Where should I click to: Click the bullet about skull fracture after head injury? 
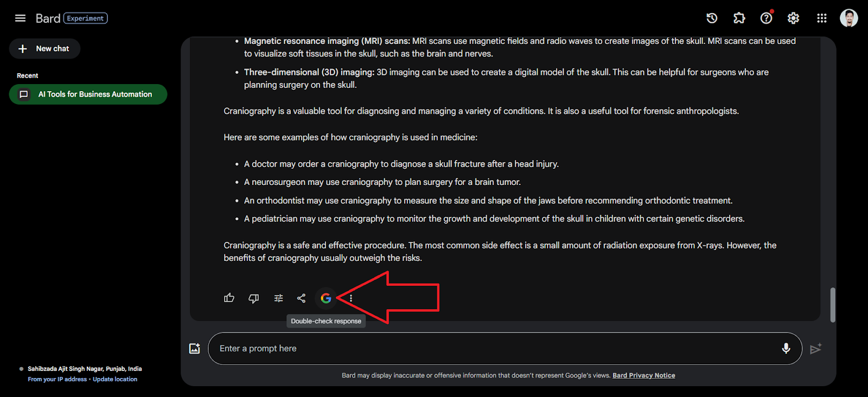pos(401,164)
